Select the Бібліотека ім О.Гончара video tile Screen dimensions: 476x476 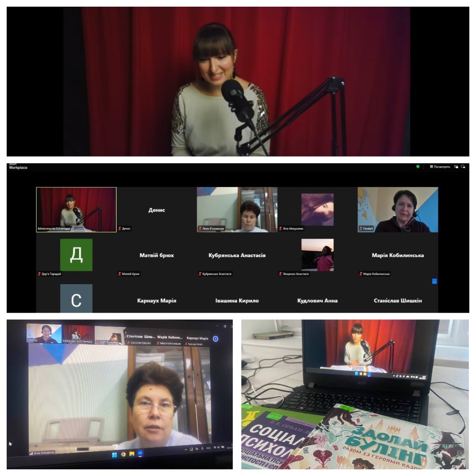[x=76, y=209]
